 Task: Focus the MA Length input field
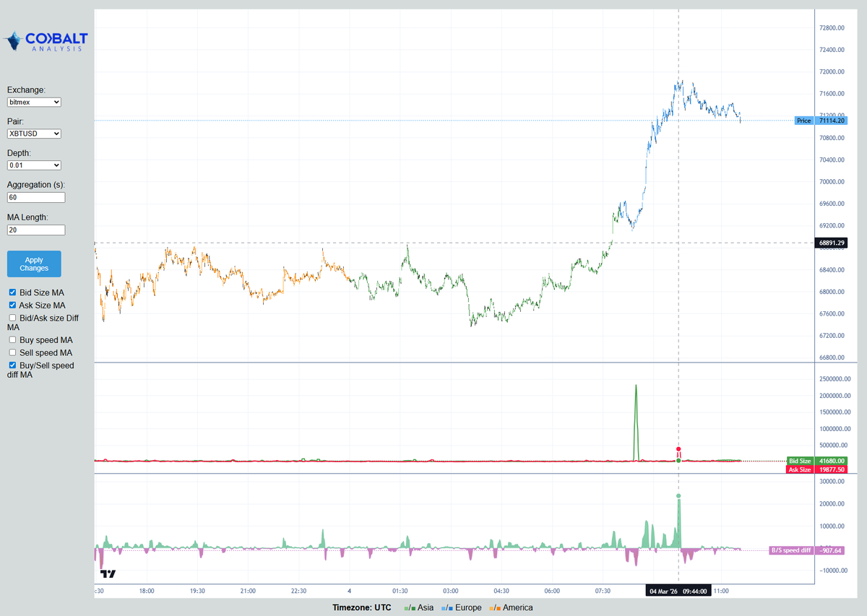click(x=36, y=230)
